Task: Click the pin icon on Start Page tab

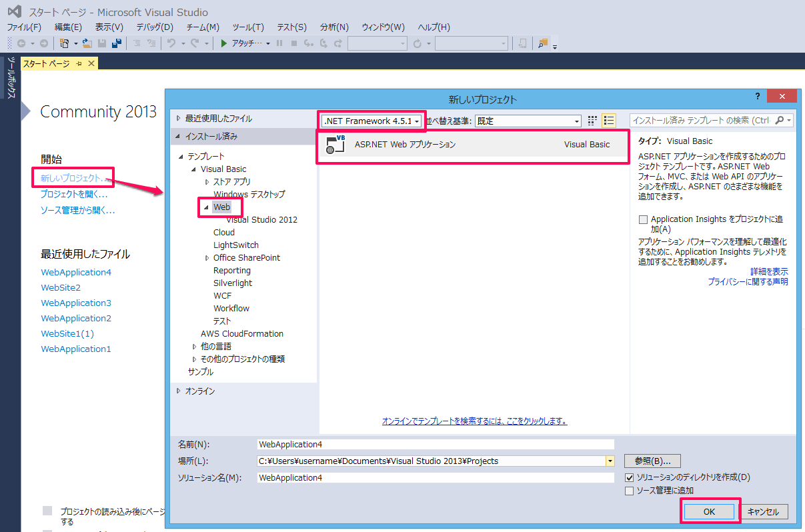Action: click(x=79, y=63)
